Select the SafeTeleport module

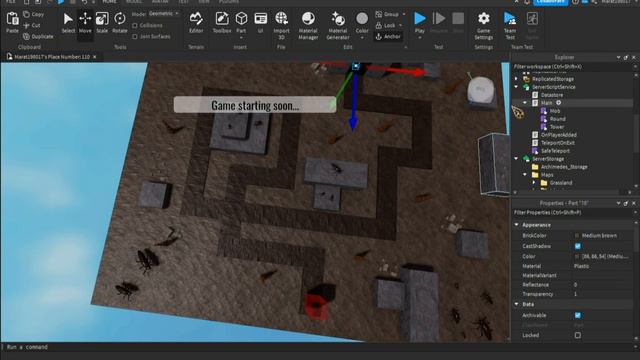555,151
